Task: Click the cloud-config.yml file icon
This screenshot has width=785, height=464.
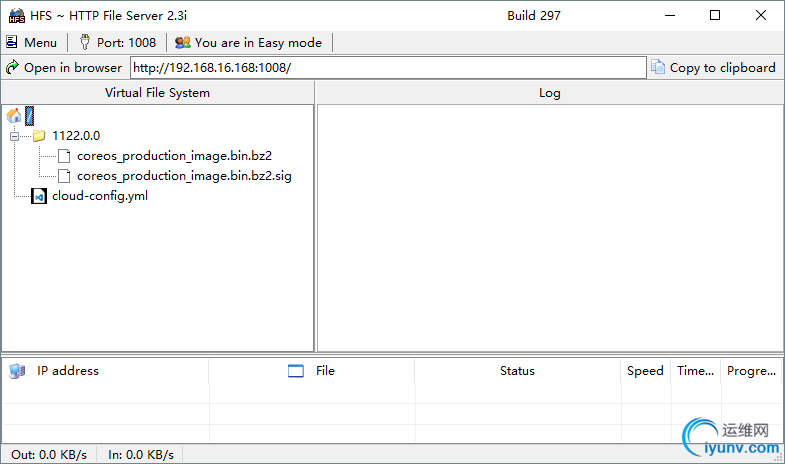Action: pos(39,196)
